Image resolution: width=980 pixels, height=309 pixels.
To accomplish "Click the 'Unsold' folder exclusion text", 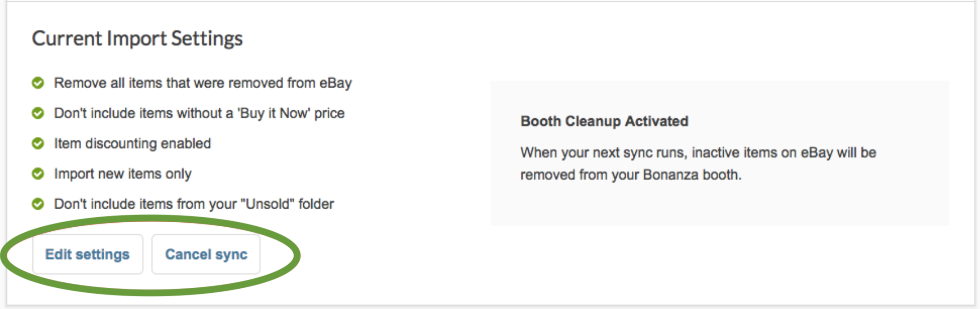I will 194,204.
